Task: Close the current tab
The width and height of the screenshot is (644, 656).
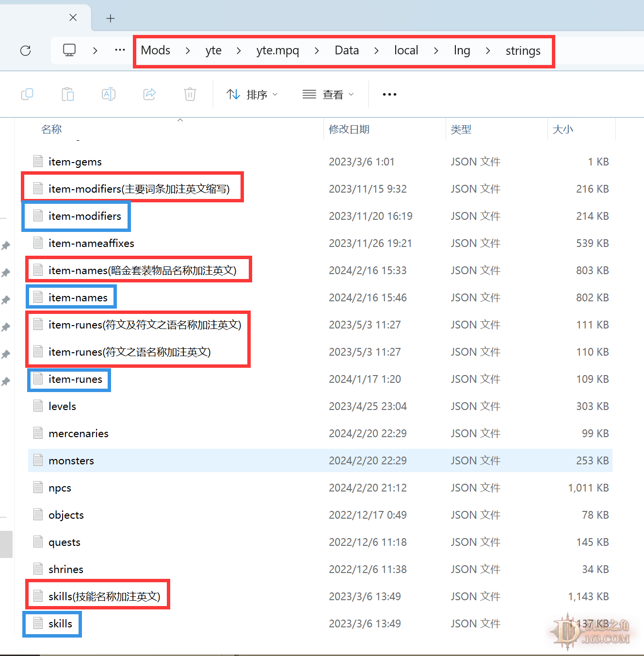Action: tap(73, 17)
